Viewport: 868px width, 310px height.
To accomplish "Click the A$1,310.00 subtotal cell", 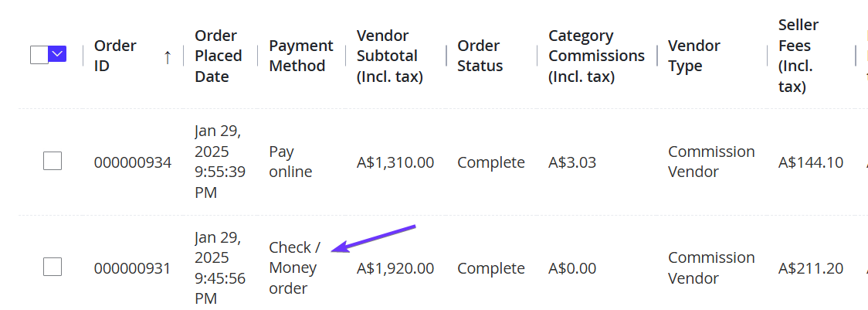I will [395, 162].
